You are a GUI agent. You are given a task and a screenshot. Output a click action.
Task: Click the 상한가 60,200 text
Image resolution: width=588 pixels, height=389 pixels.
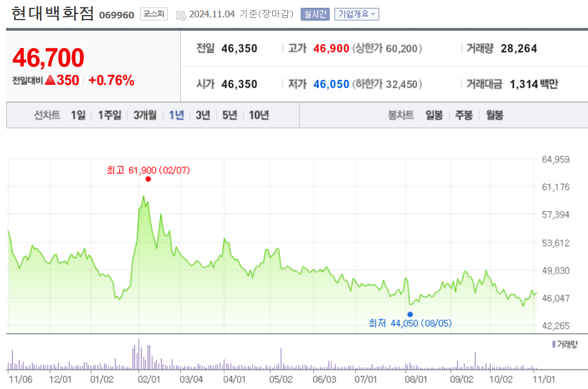click(387, 49)
